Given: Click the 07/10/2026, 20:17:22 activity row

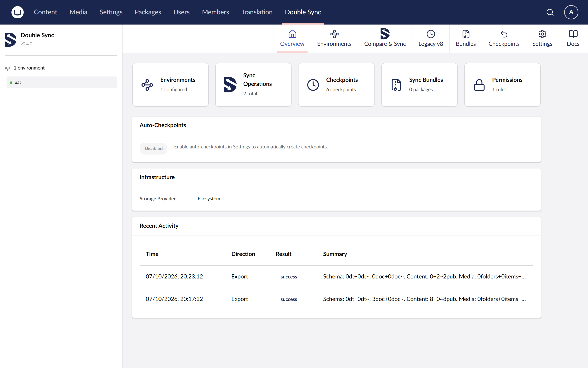Looking at the screenshot, I should point(336,299).
